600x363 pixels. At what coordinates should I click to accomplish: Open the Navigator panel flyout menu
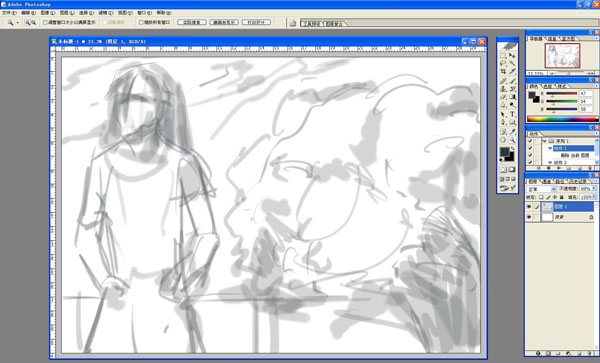[x=596, y=38]
